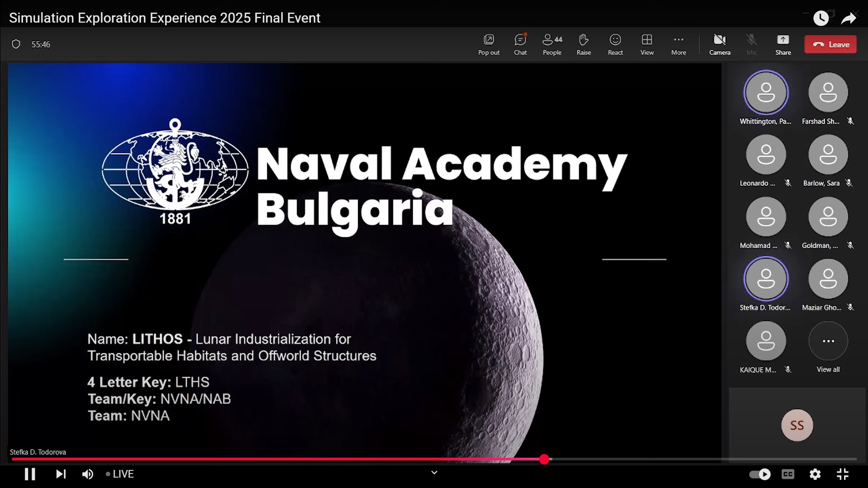Click muted mic icon next to Mohamad
868x488 pixels.
coord(788,245)
